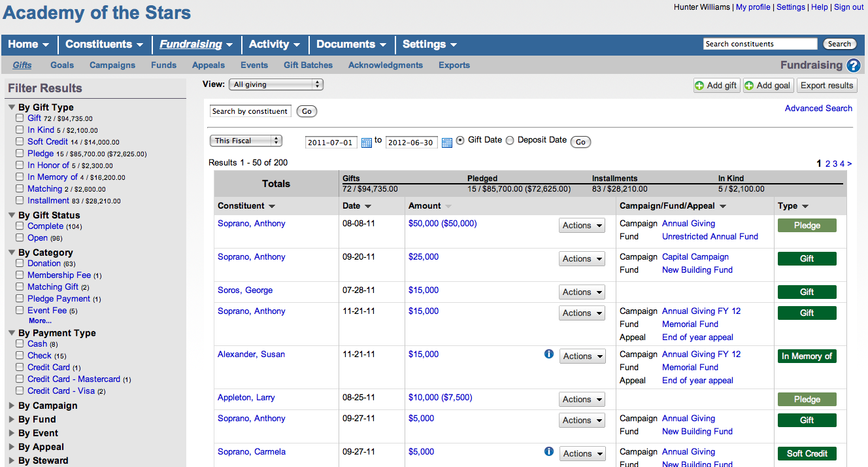Image resolution: width=868 pixels, height=467 pixels.
Task: Click the Add goal button
Action: [x=768, y=85]
